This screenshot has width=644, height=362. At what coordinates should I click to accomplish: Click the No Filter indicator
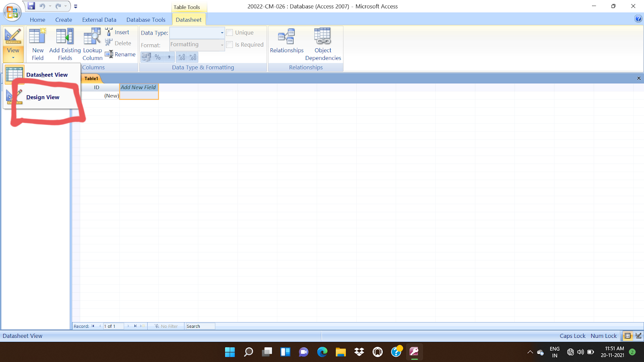tap(166, 326)
